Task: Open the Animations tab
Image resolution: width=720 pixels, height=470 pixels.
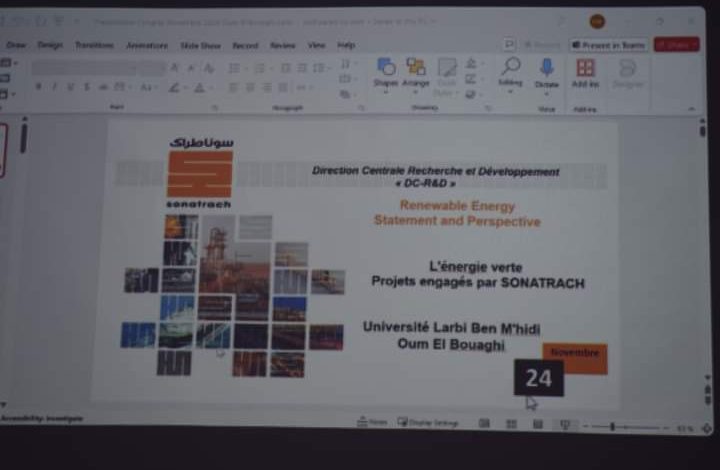Action: pyautogui.click(x=147, y=45)
